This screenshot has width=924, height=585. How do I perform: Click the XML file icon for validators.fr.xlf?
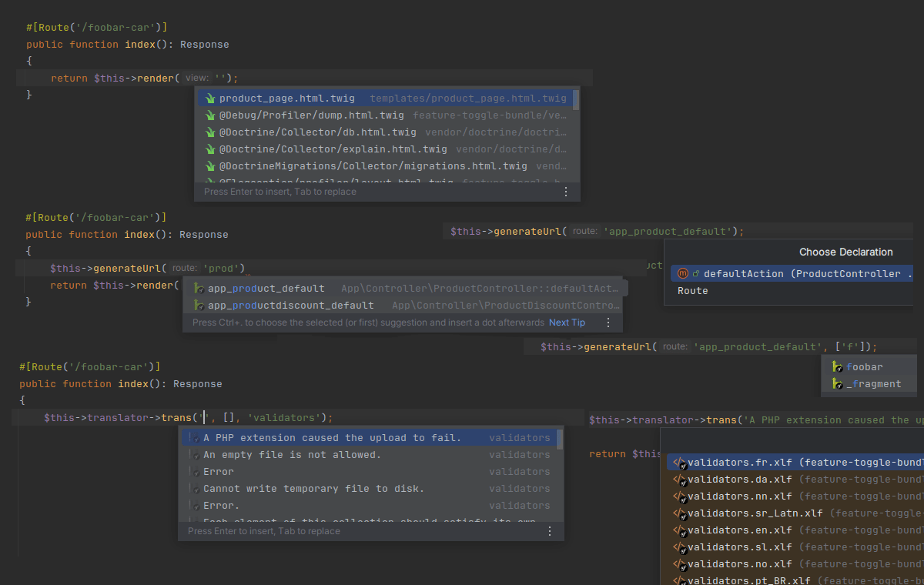[x=679, y=463]
